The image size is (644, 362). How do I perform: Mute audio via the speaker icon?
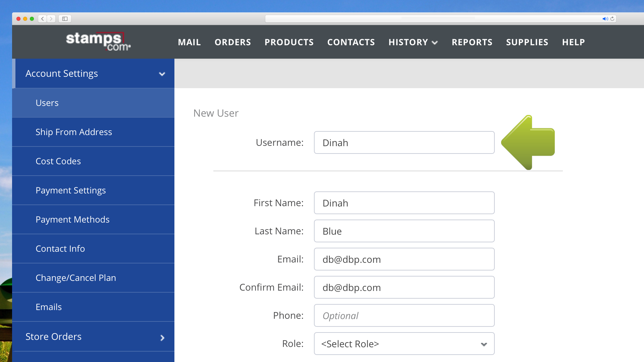pyautogui.click(x=605, y=19)
